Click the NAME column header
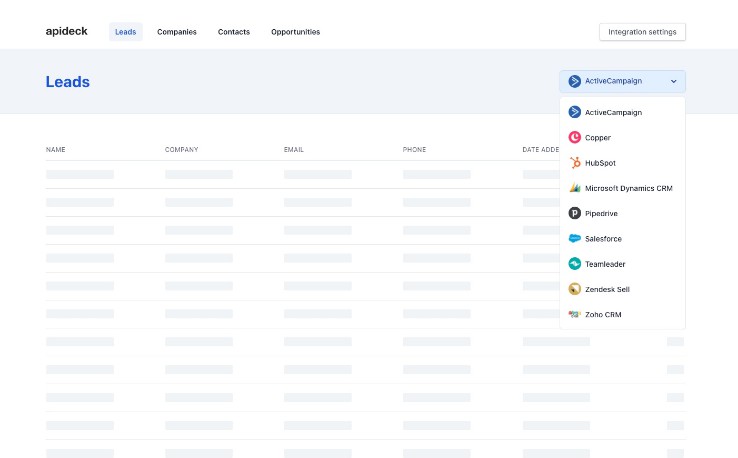The height and width of the screenshot is (458, 738). pyautogui.click(x=56, y=150)
